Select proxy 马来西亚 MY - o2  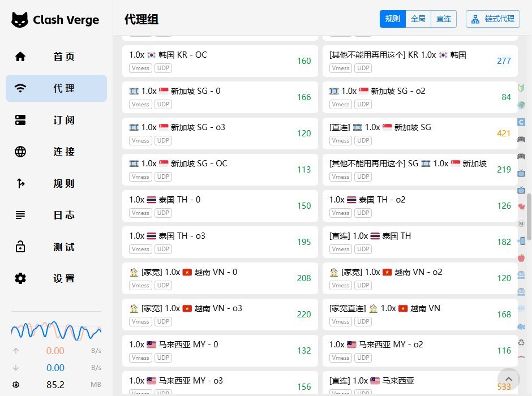(420, 351)
